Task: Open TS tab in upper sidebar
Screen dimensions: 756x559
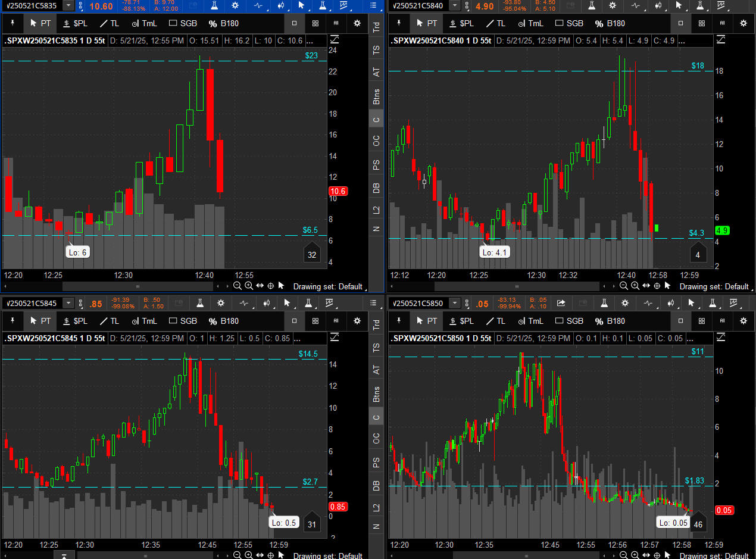Action: tap(376, 50)
